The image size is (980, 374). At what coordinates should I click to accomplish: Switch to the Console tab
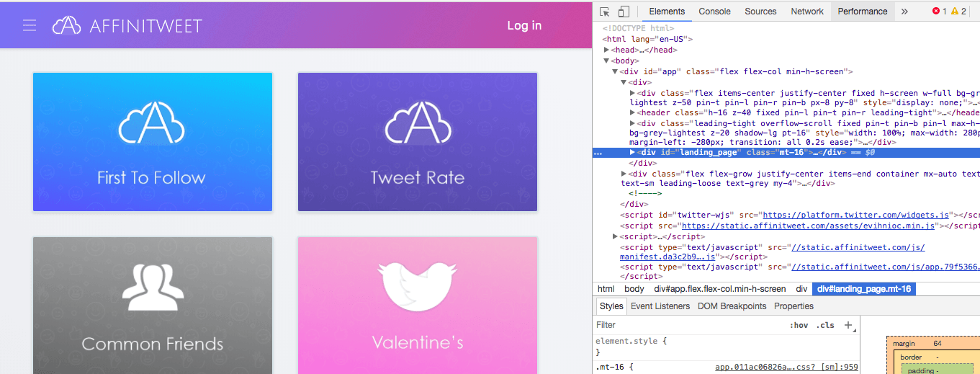tap(714, 12)
